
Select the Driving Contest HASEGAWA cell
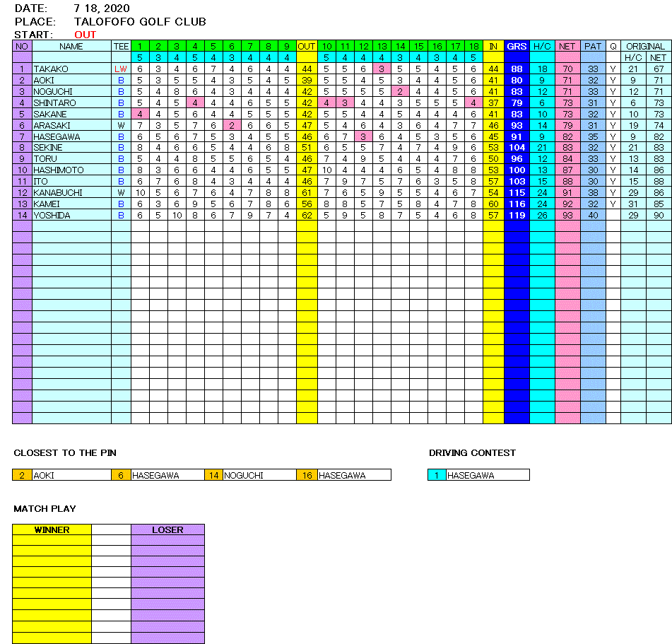[488, 476]
